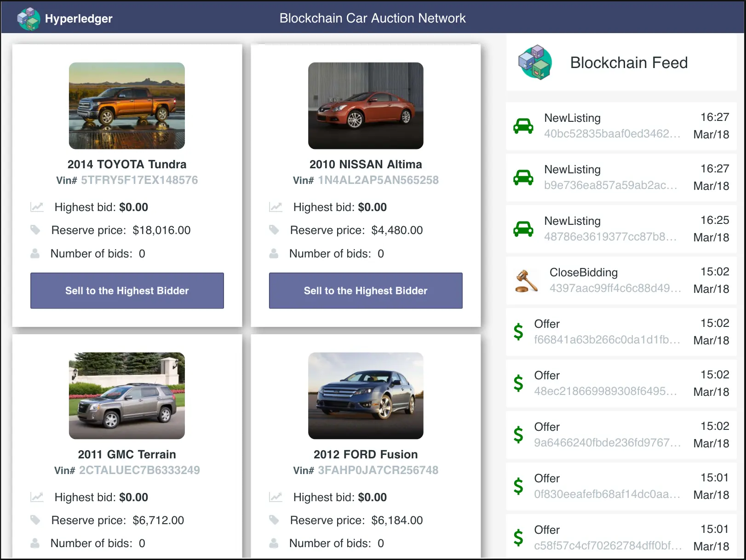746x560 pixels.
Task: Sell the Toyota Tundra to the highest bidder
Action: point(127,291)
